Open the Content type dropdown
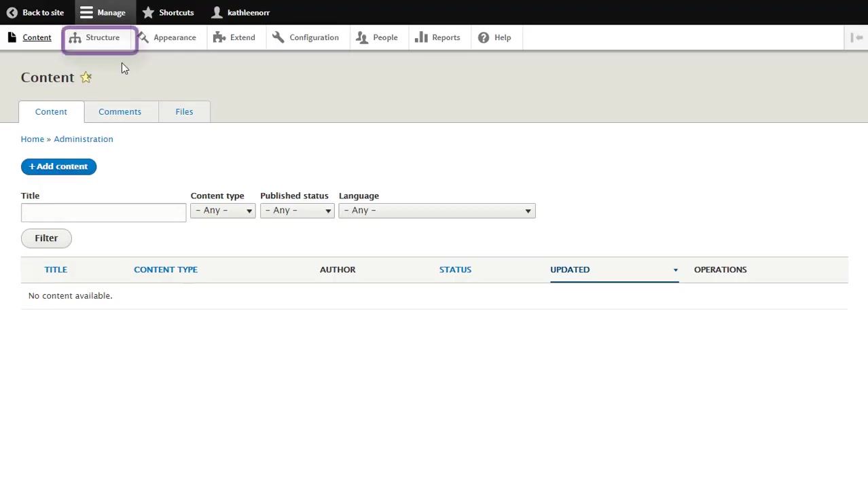Viewport: 868px width, 489px height. [223, 211]
